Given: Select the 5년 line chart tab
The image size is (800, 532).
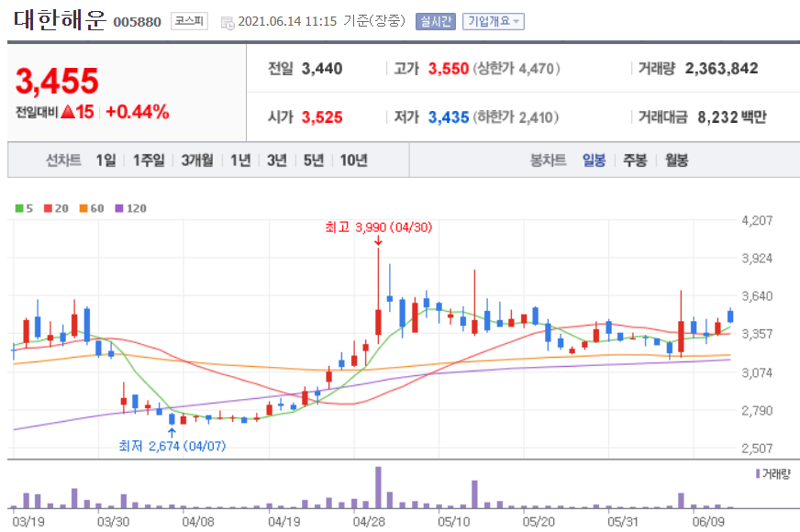Looking at the screenshot, I should tap(314, 161).
